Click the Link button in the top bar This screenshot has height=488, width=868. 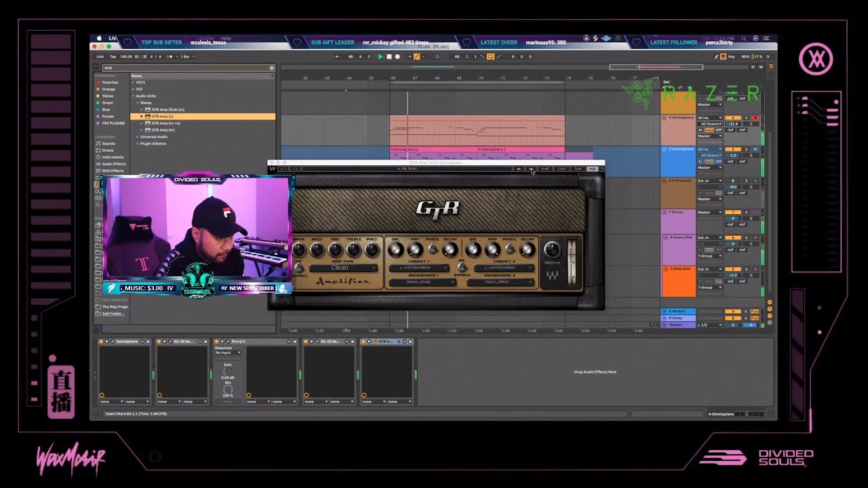(100, 56)
